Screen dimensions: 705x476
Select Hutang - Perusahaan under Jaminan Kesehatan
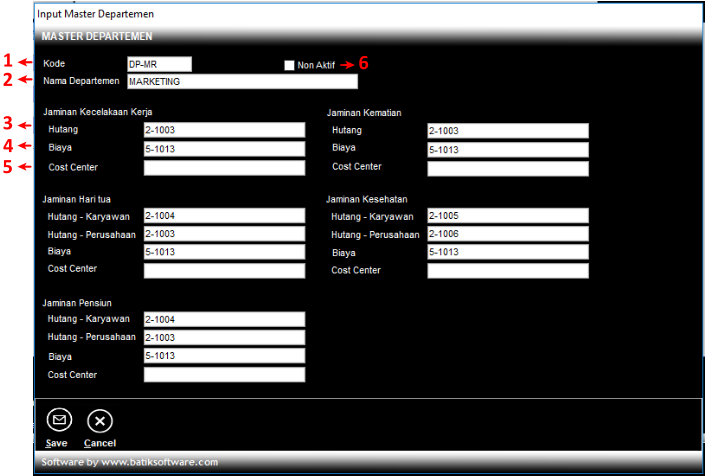pos(507,234)
